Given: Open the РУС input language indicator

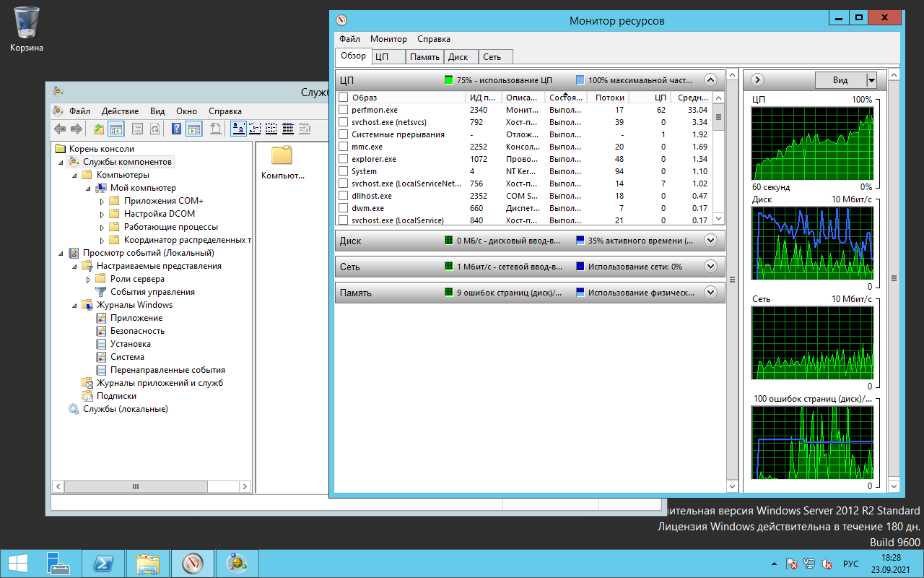Looking at the screenshot, I should click(851, 564).
